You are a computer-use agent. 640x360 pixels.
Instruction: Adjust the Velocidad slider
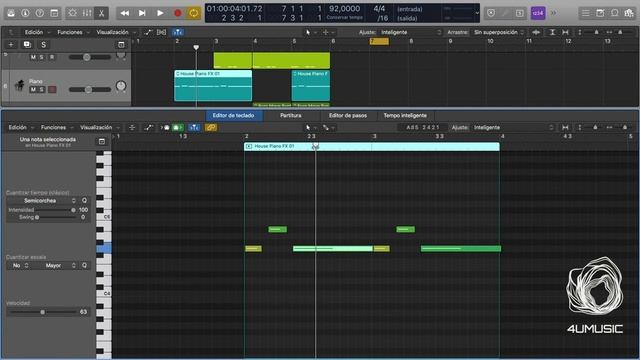(x=42, y=312)
